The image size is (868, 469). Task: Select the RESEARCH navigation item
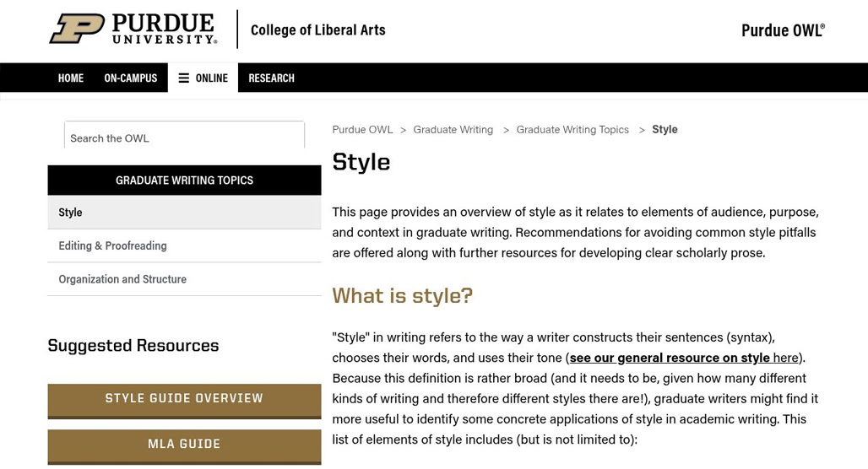click(271, 78)
